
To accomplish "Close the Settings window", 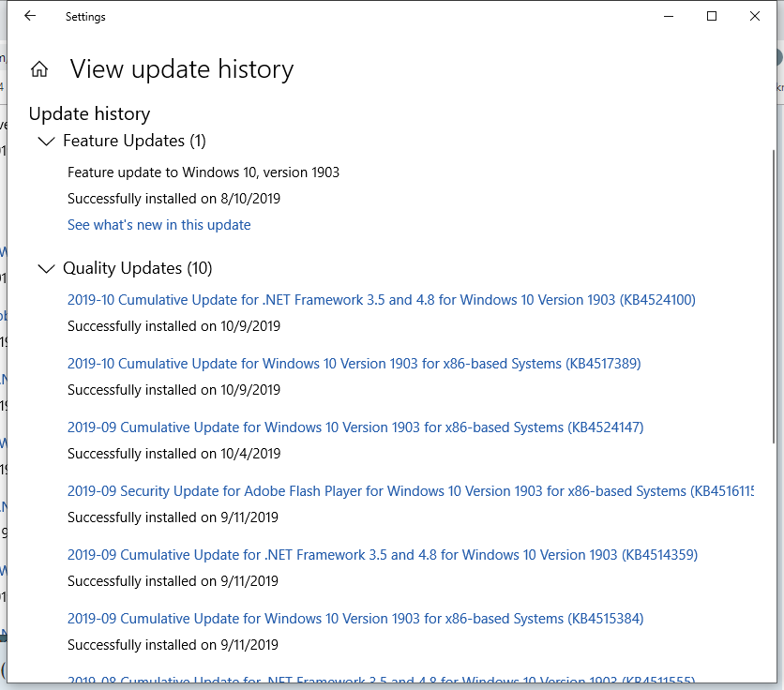I will point(755,17).
